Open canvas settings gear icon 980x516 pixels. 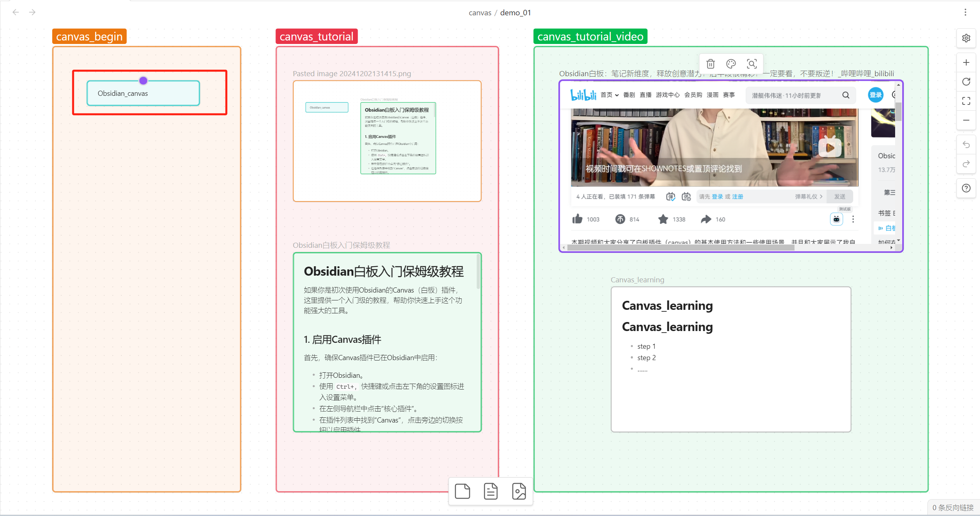966,38
